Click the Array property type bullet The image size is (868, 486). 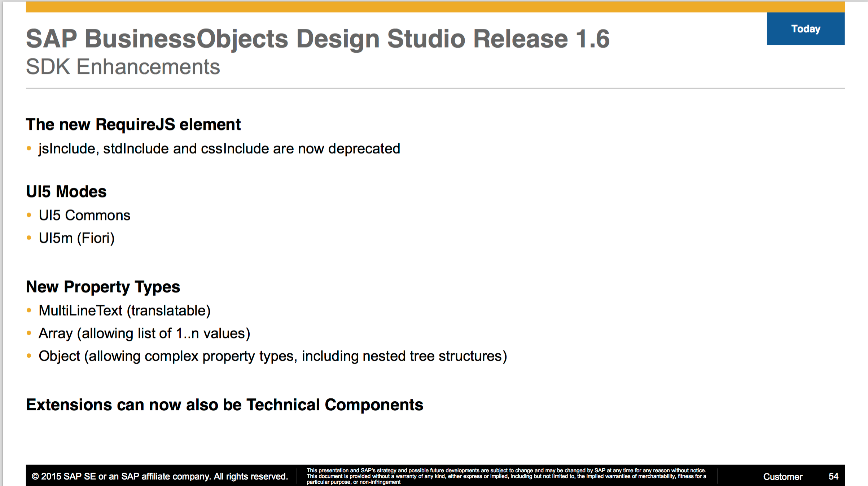click(144, 333)
